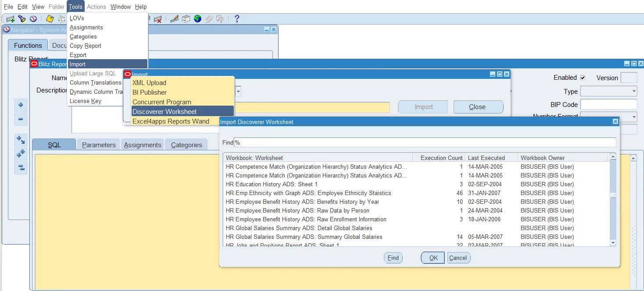644x291 pixels.
Task: Select HR Education History ADS: Sheet 1
Action: [416, 184]
